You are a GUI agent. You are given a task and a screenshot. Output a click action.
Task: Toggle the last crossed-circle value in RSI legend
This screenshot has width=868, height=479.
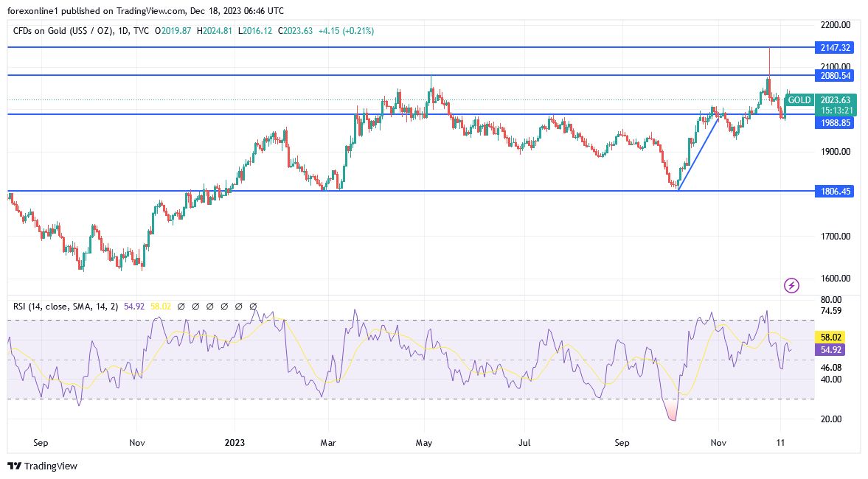[x=251, y=304]
